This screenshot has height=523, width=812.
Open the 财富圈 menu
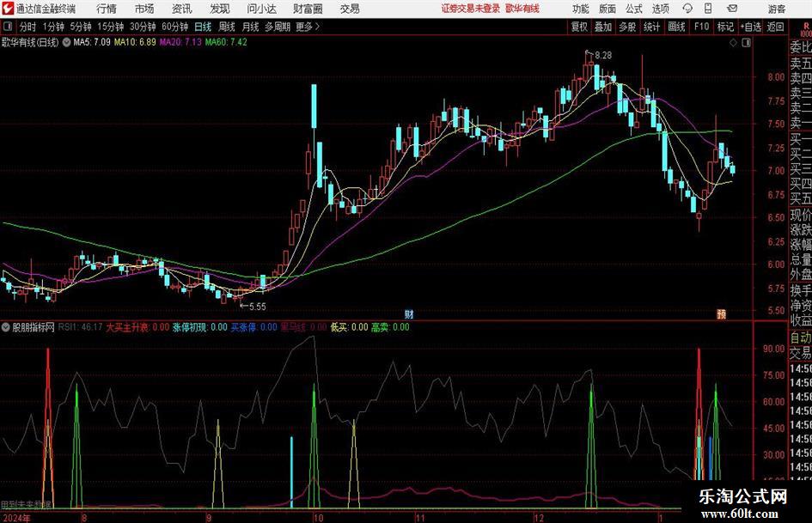pyautogui.click(x=308, y=9)
